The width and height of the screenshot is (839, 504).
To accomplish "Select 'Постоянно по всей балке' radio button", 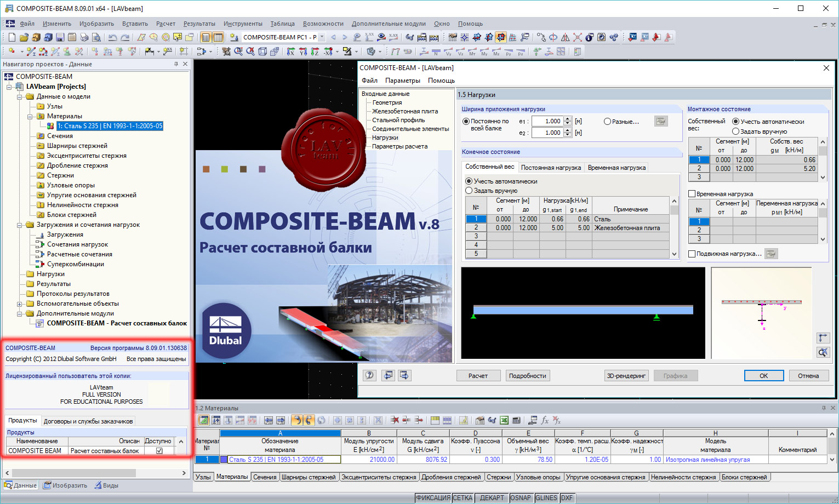I will click(x=466, y=121).
